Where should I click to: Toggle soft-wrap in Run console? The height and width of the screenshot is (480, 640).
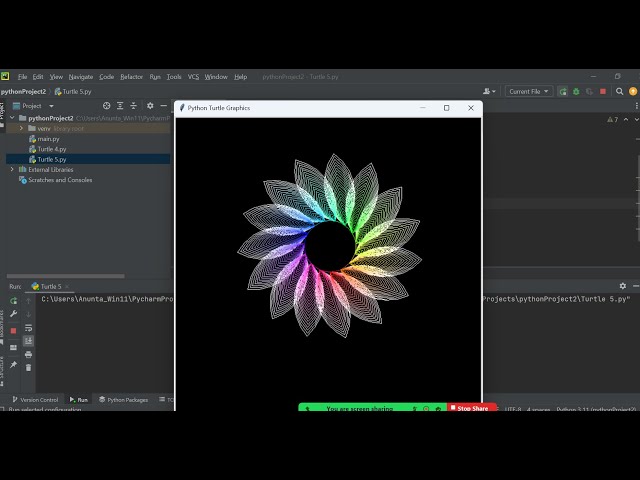28,328
